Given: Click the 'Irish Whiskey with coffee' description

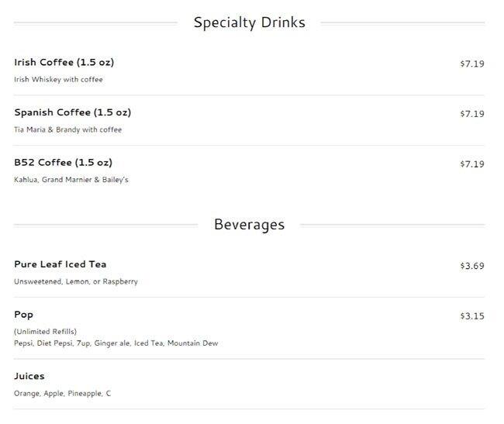Looking at the screenshot, I should click(58, 79).
